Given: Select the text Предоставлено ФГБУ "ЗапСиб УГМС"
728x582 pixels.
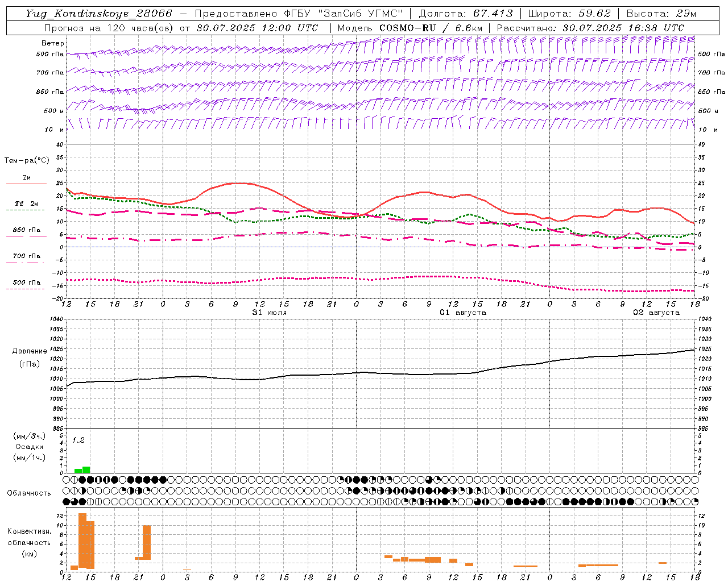Looking at the screenshot, I should pyautogui.click(x=298, y=14).
